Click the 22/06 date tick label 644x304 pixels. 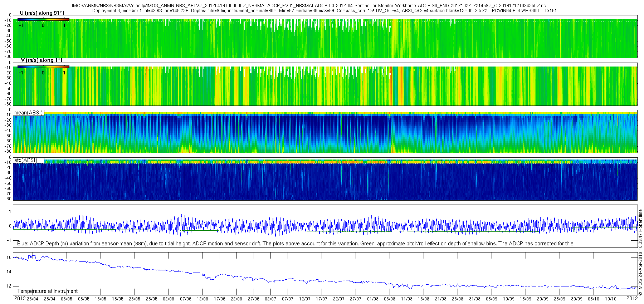(x=236, y=299)
